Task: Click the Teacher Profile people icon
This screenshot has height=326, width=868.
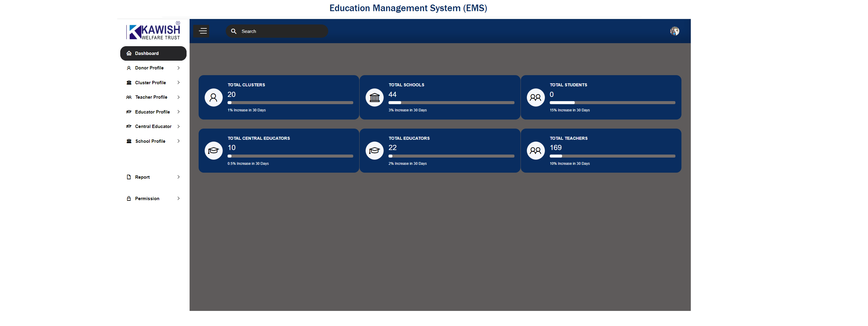Action: tap(129, 97)
